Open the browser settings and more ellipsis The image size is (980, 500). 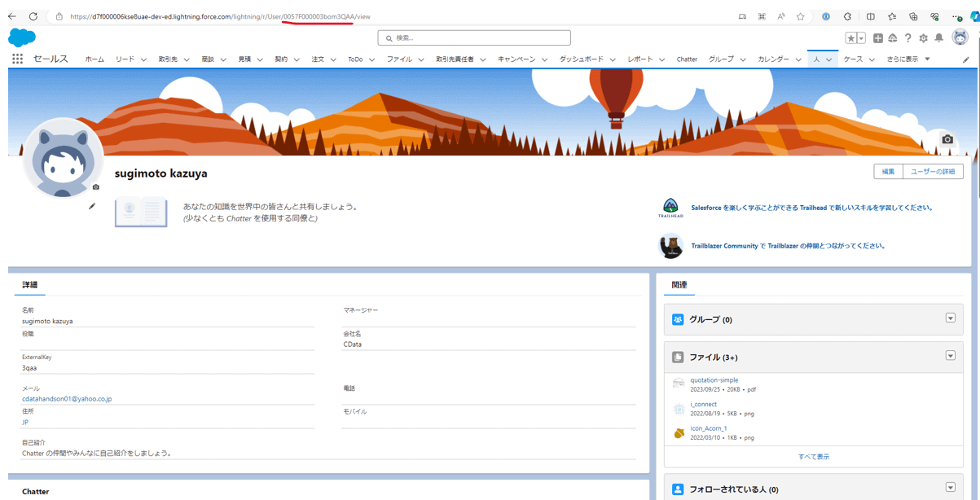957,16
